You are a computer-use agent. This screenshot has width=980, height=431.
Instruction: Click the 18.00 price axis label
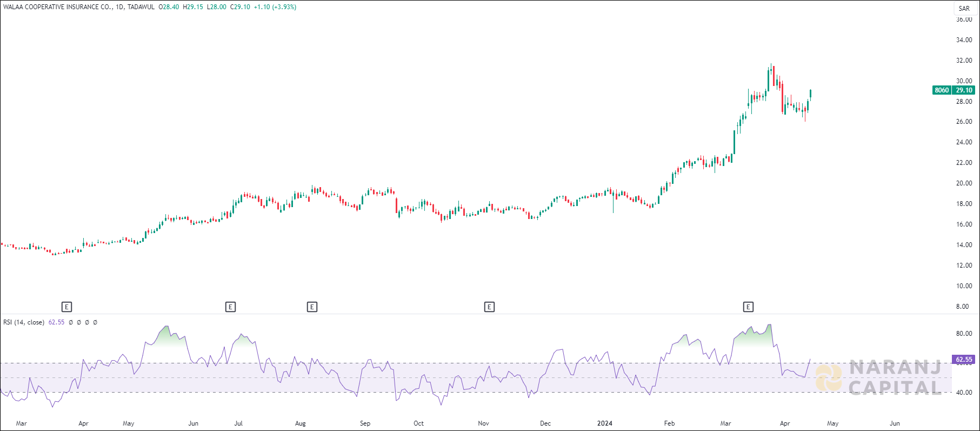click(964, 204)
